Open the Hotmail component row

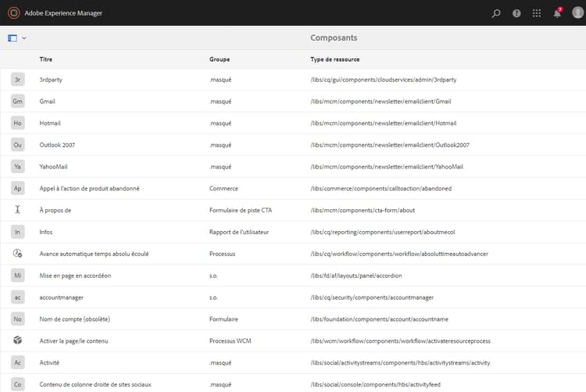(x=50, y=123)
